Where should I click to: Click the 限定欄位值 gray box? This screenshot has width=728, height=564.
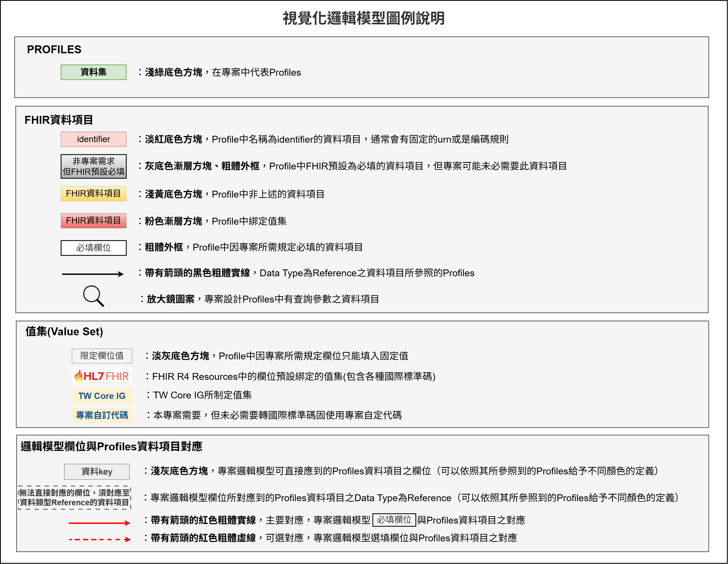click(x=102, y=356)
